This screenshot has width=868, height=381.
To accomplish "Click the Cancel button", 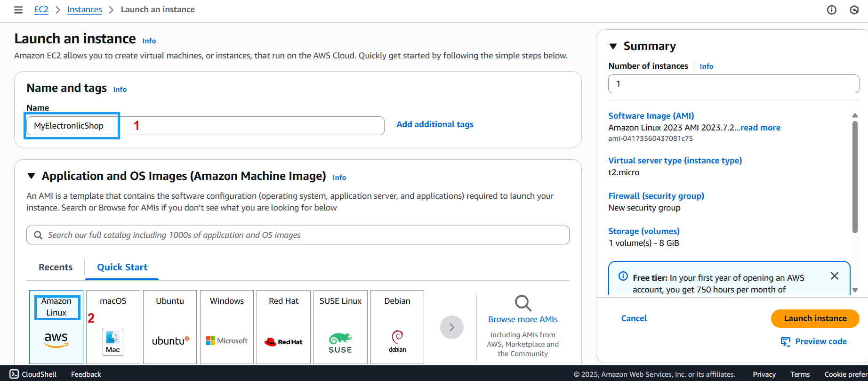I will (x=634, y=318).
